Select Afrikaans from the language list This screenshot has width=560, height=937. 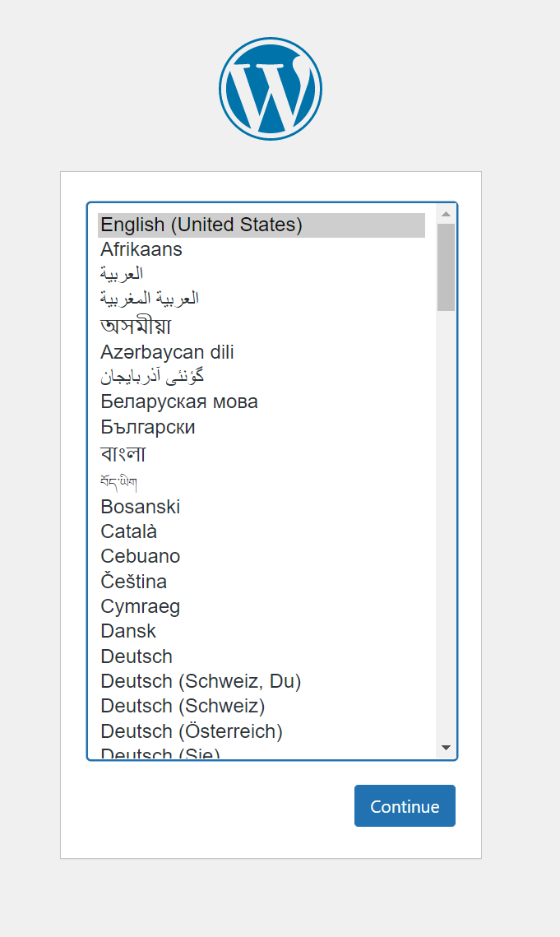pos(141,249)
